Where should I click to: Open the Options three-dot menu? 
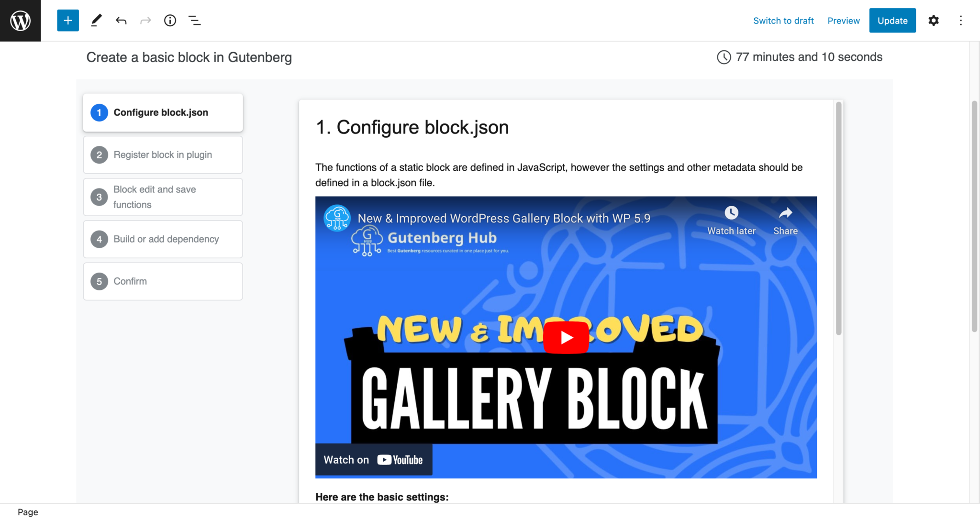tap(960, 20)
